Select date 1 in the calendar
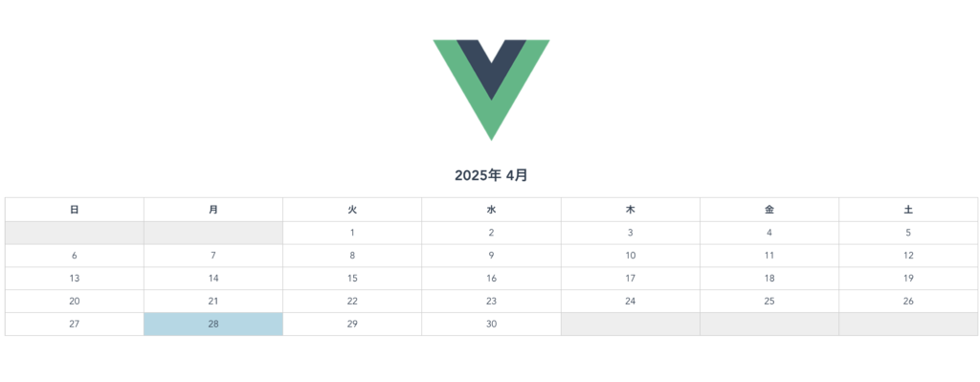 (352, 233)
